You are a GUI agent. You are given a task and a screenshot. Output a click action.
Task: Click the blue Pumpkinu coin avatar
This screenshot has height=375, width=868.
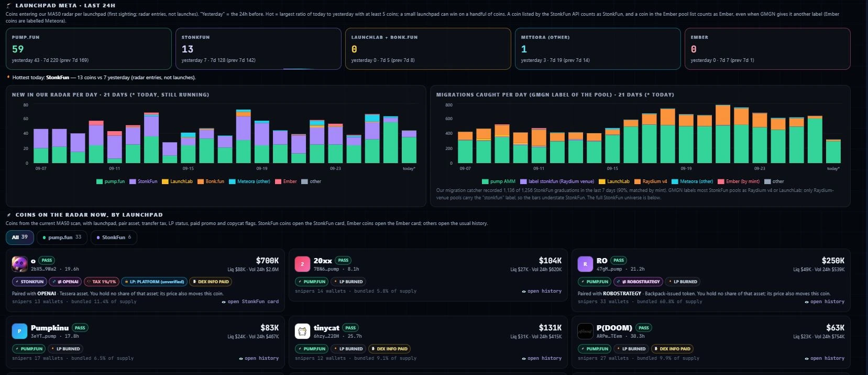click(x=20, y=331)
